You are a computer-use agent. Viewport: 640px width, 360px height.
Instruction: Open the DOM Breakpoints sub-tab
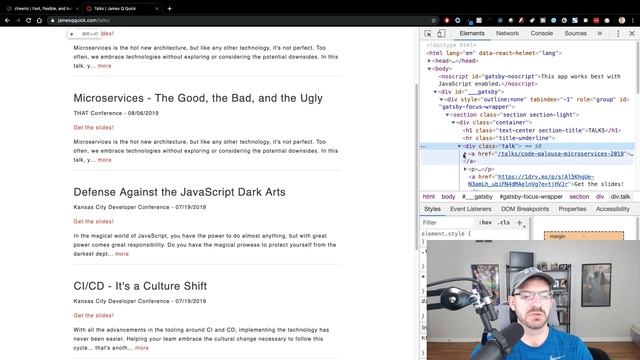[525, 209]
